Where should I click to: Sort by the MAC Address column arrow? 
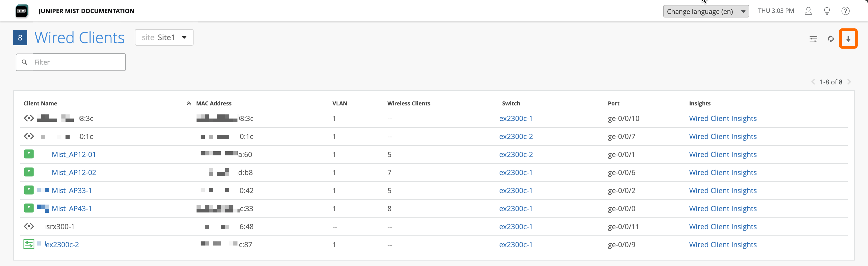[x=189, y=104]
